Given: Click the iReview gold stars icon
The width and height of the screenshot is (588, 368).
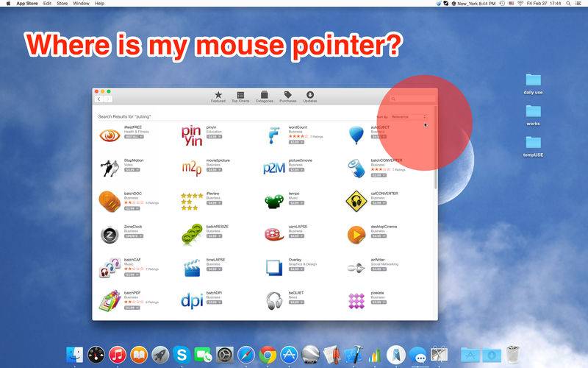Looking at the screenshot, I should (192, 202).
